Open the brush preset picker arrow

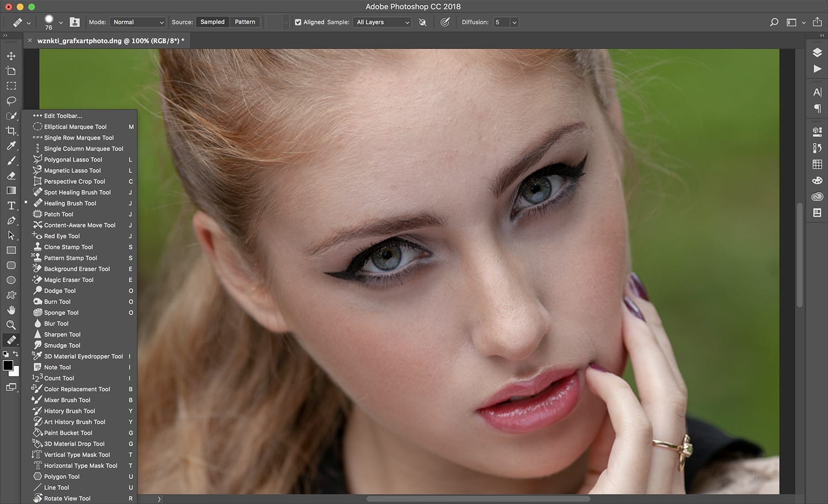point(61,23)
